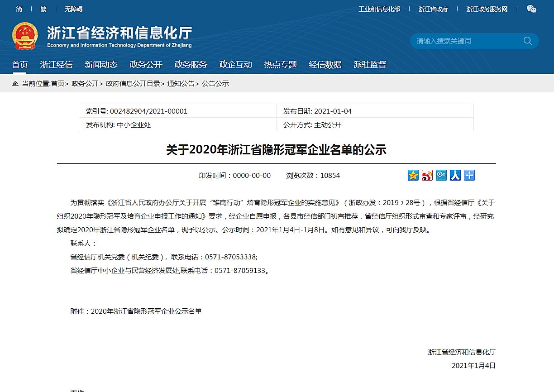Select 经信数据 in navigation bar
The image size is (554, 392).
[x=325, y=65]
